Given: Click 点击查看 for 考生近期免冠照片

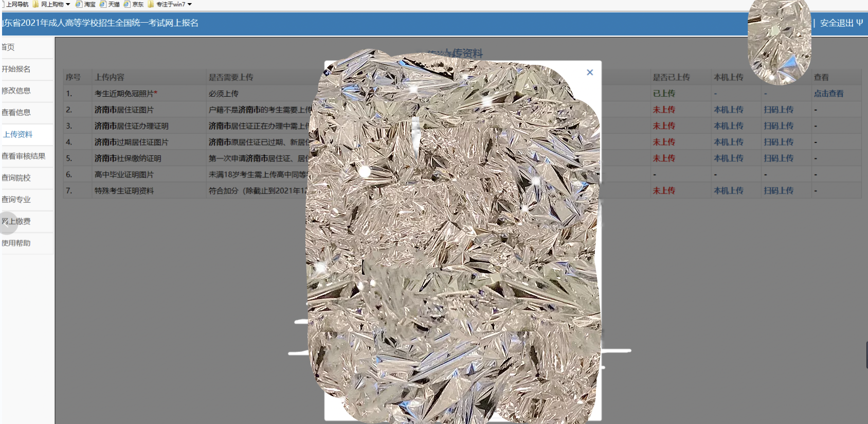Looking at the screenshot, I should pos(828,94).
